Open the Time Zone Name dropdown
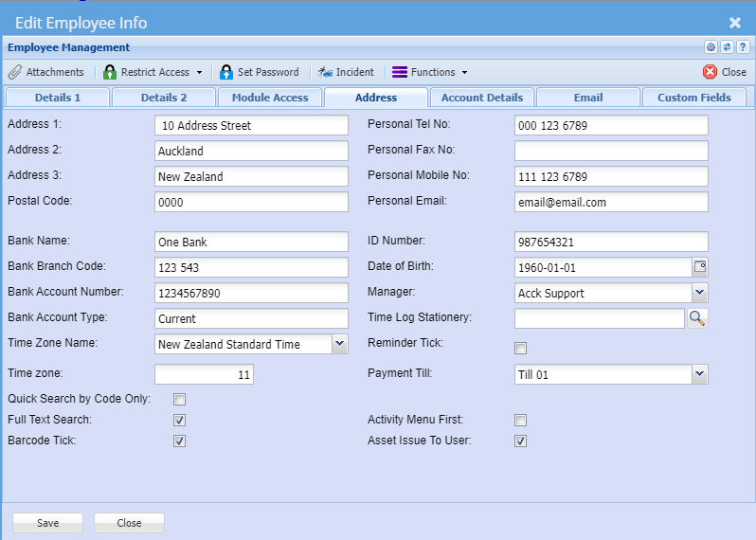The height and width of the screenshot is (540, 756). (339, 344)
